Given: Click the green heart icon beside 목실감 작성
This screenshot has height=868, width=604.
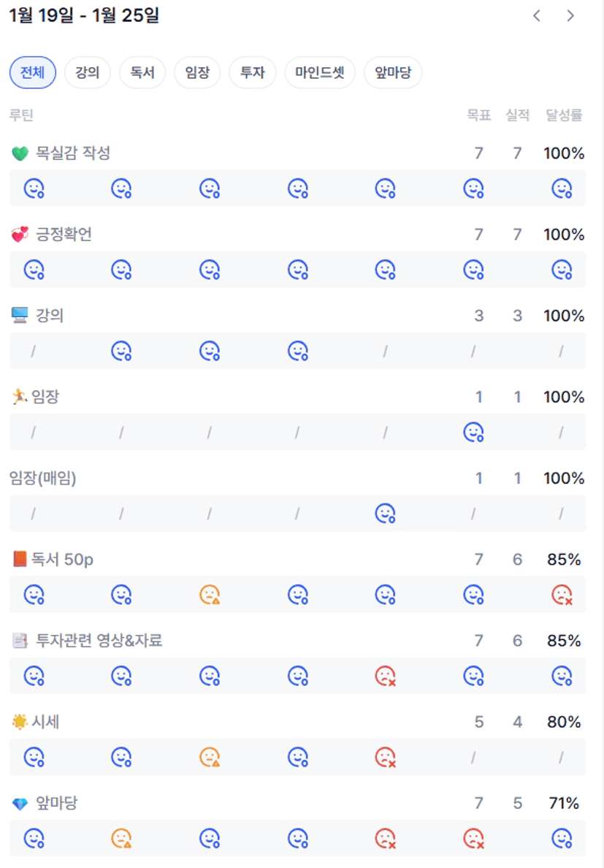Looking at the screenshot, I should (x=20, y=153).
